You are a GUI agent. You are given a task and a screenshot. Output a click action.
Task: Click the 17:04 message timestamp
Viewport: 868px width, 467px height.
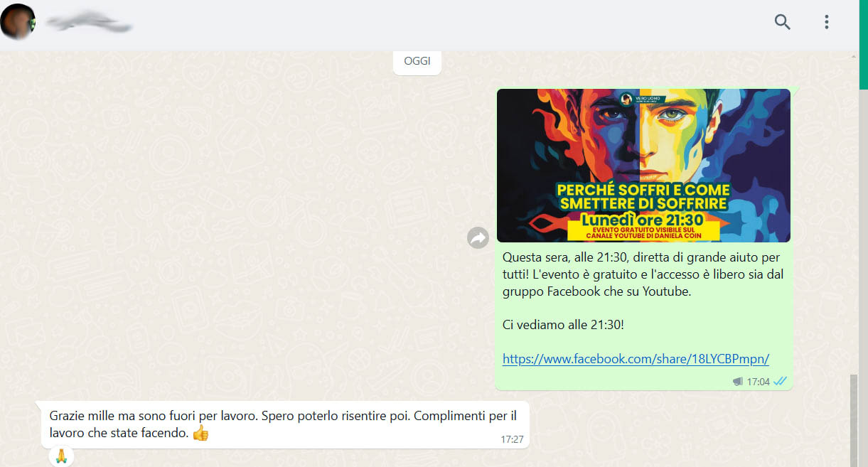(758, 382)
